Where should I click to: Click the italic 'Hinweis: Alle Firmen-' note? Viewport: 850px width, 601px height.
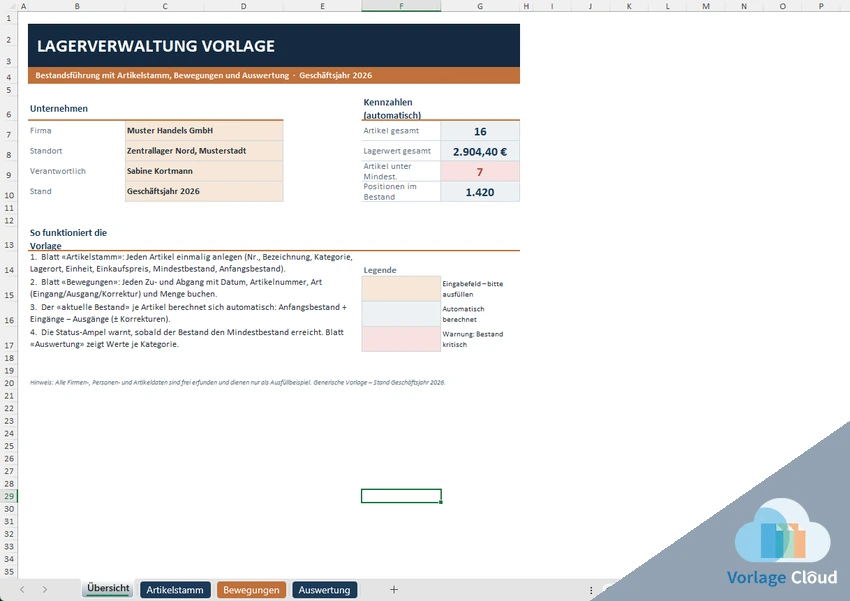click(237, 383)
